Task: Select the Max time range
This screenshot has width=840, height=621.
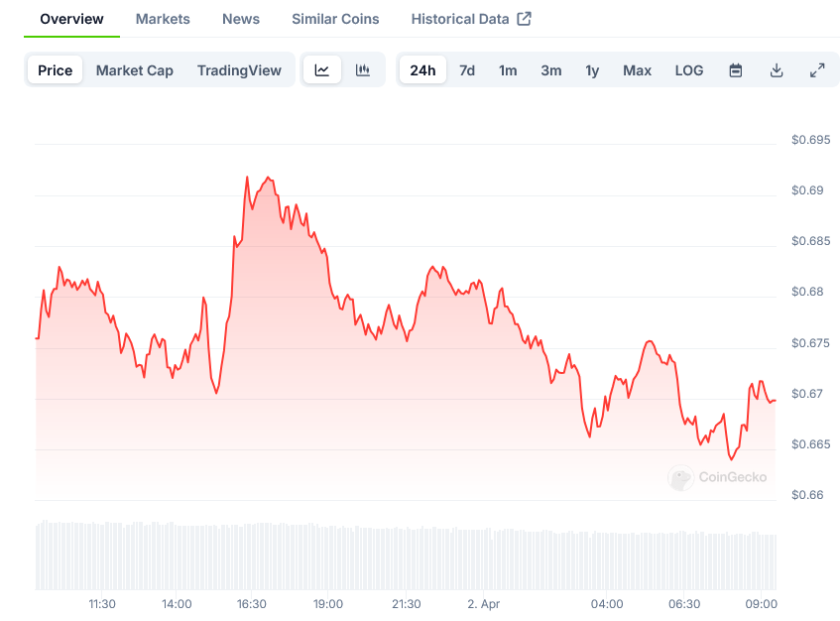Action: coord(637,70)
